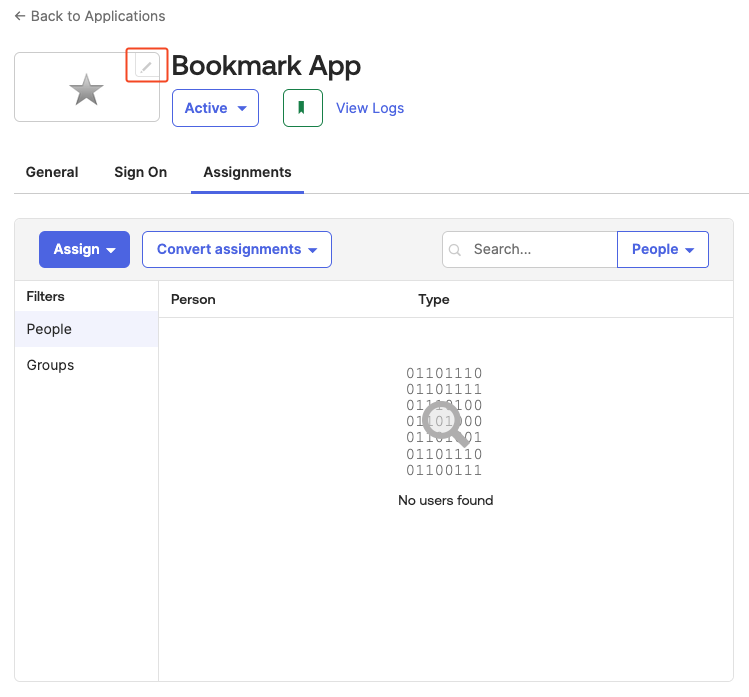Viewport: 749px width, 697px height.
Task: Select the Groups filter
Action: pyautogui.click(x=86, y=365)
